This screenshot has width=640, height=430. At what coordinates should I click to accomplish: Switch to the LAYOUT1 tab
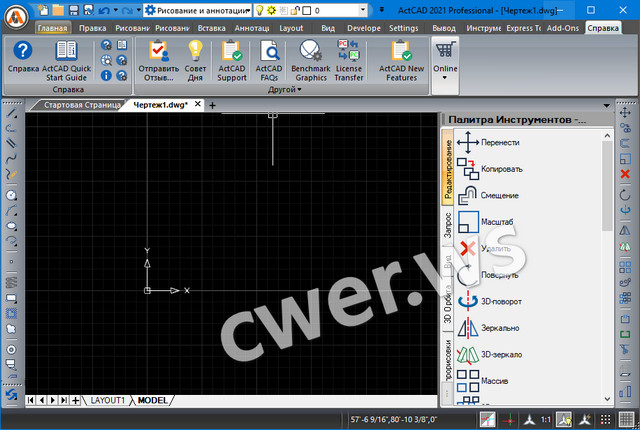click(x=108, y=400)
